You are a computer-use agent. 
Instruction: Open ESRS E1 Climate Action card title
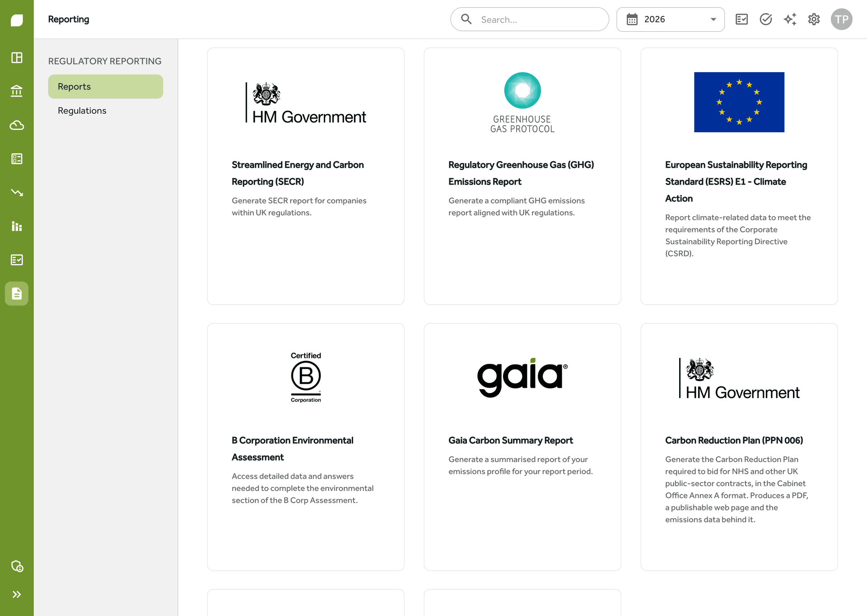tap(736, 181)
